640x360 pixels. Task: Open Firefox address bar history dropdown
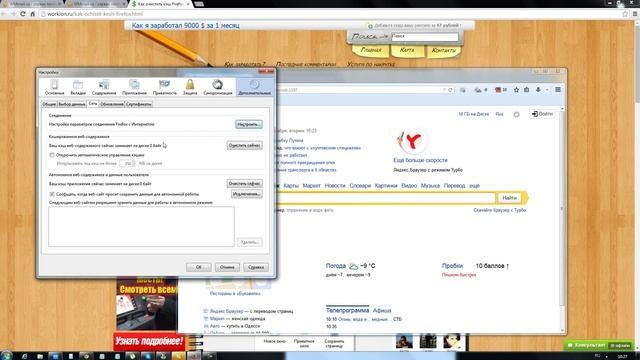point(444,90)
